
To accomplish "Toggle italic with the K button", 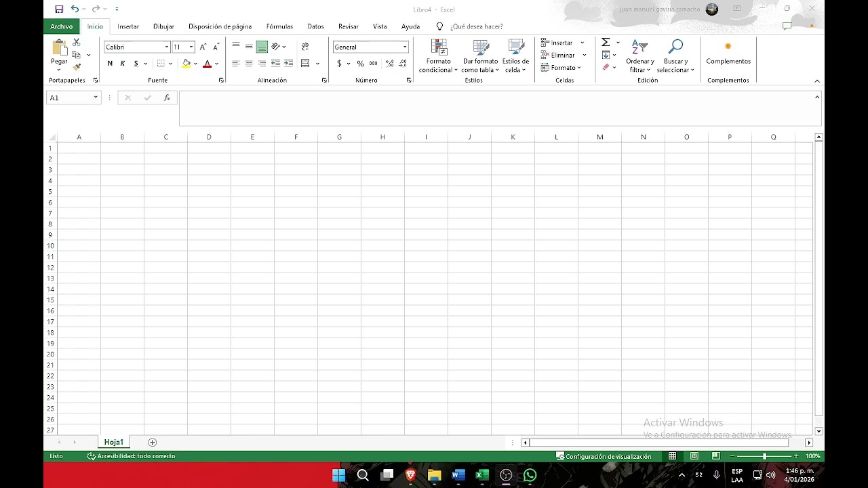I will coord(123,64).
